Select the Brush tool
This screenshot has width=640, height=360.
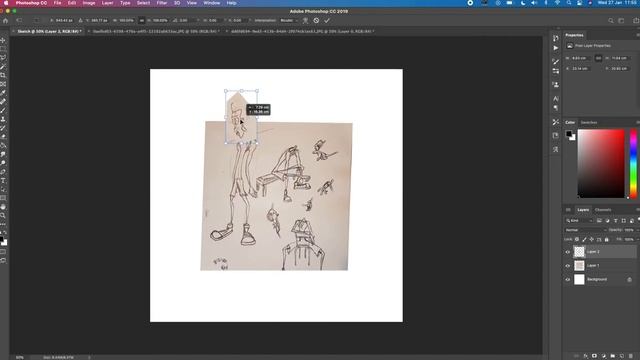3,110
